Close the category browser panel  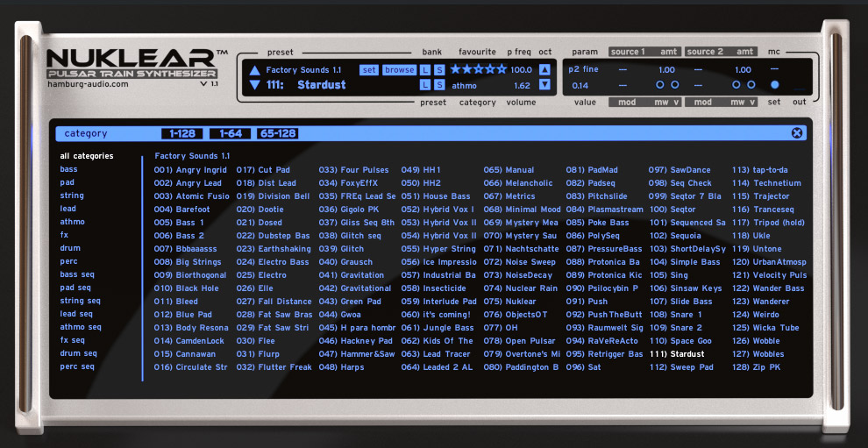click(796, 133)
